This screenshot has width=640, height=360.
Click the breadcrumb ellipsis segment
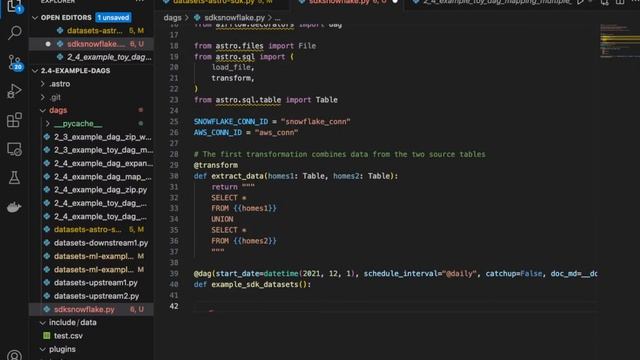[278, 18]
